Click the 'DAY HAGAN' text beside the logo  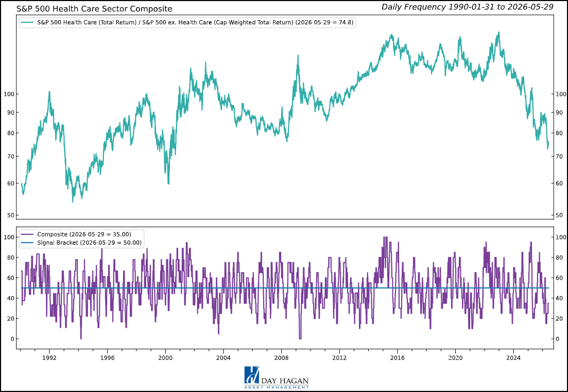point(285,381)
